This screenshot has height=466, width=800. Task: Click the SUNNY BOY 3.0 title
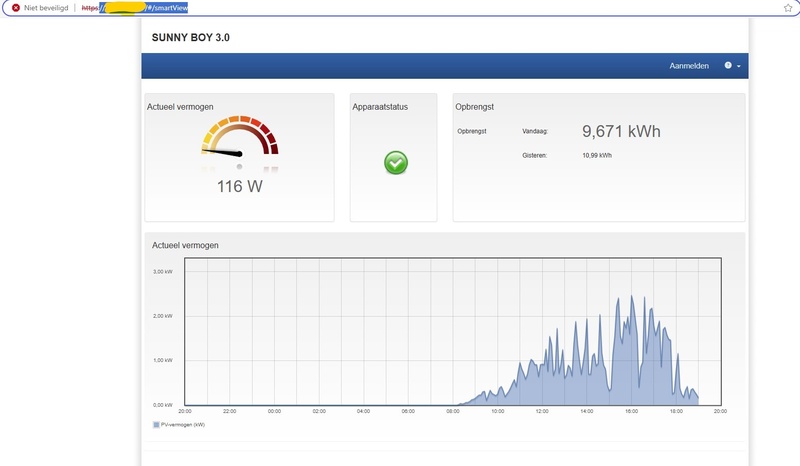191,37
